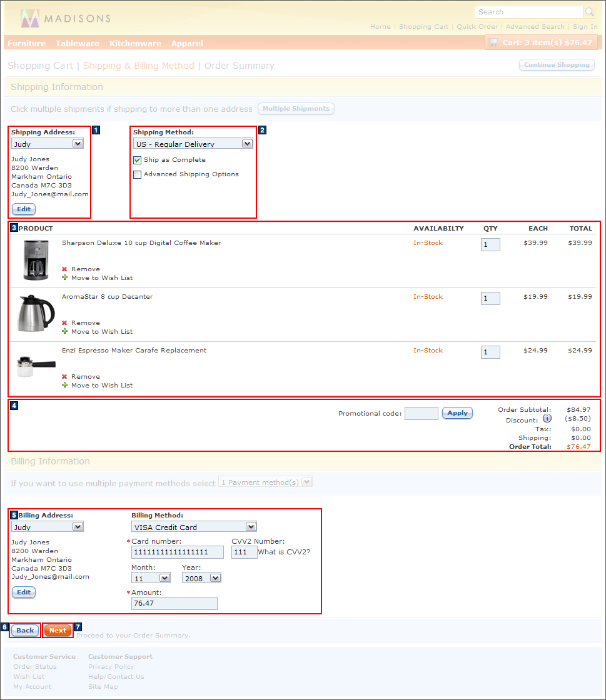Click the search magnifying glass icon

pos(588,12)
